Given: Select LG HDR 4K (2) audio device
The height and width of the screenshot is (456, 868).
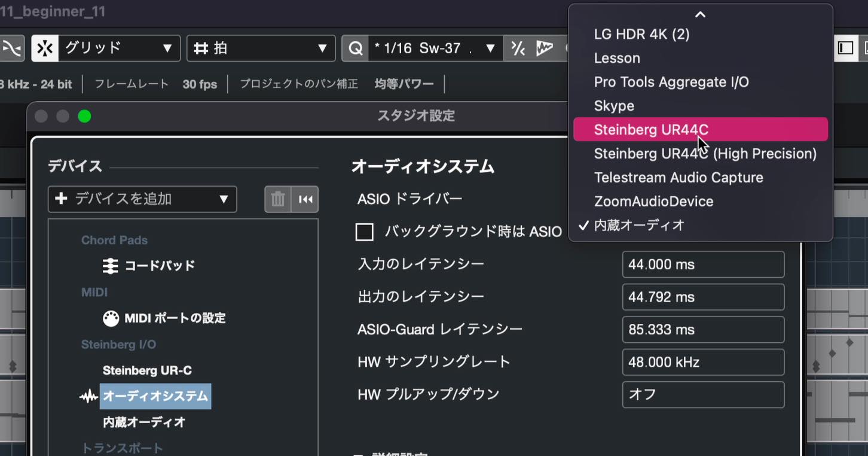Looking at the screenshot, I should point(701,34).
